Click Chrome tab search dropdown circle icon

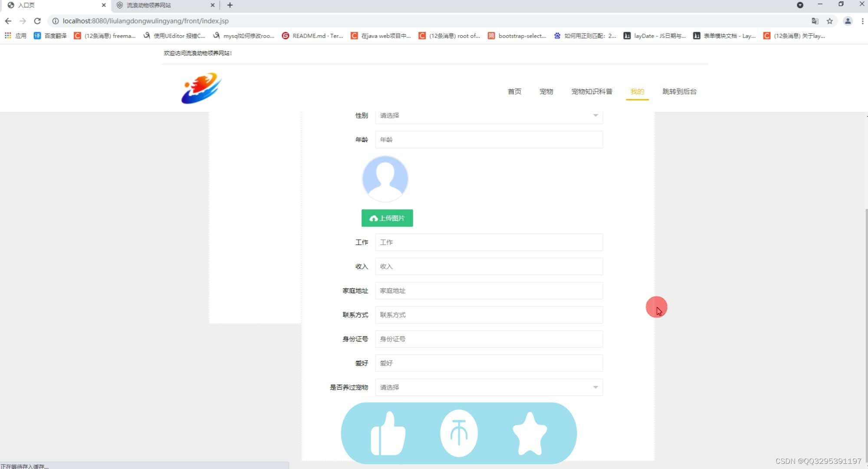[800, 5]
